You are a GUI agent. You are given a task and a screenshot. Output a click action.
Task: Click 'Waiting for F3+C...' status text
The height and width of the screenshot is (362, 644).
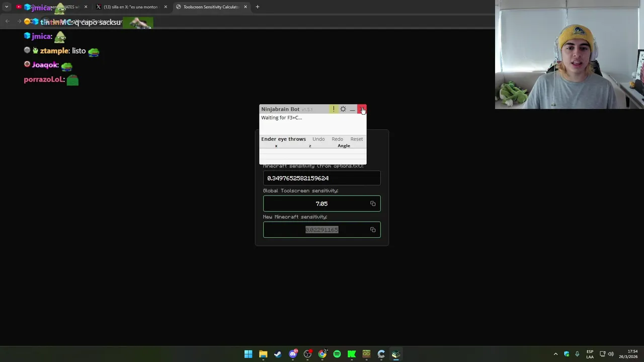[x=282, y=118]
